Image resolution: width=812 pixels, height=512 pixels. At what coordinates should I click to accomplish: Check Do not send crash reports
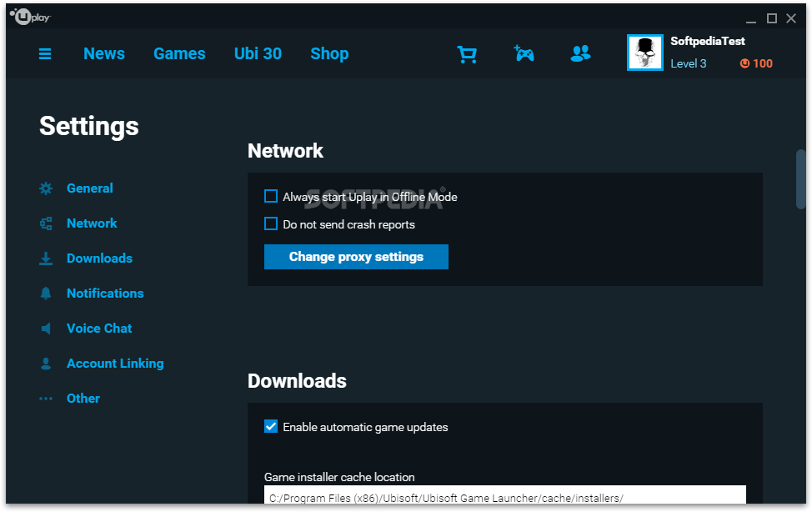[271, 223]
